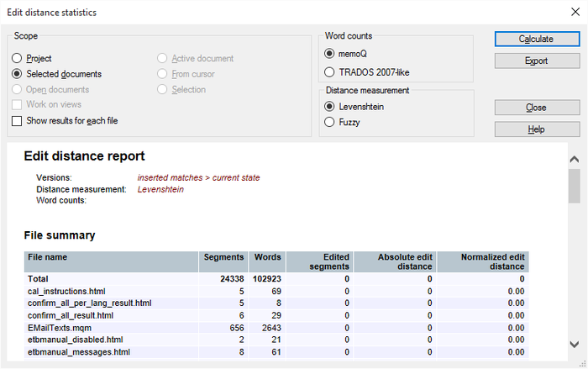Click the Segments column header

point(223,257)
